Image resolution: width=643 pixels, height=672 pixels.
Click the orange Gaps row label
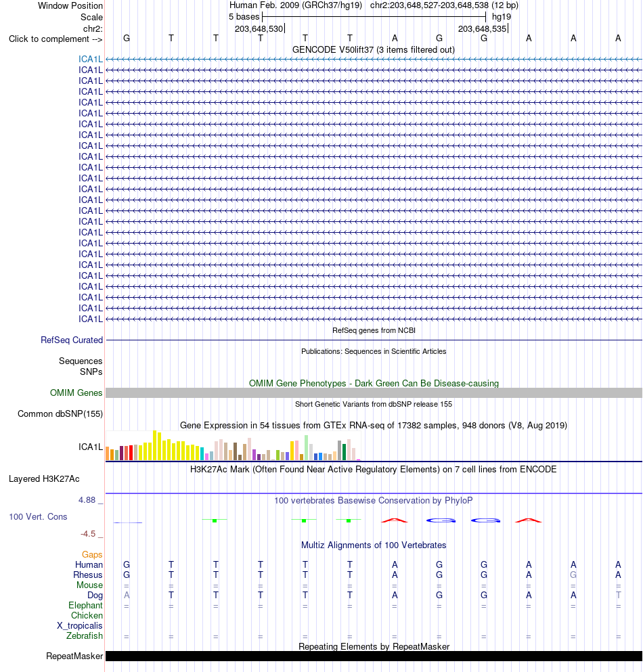coord(92,554)
